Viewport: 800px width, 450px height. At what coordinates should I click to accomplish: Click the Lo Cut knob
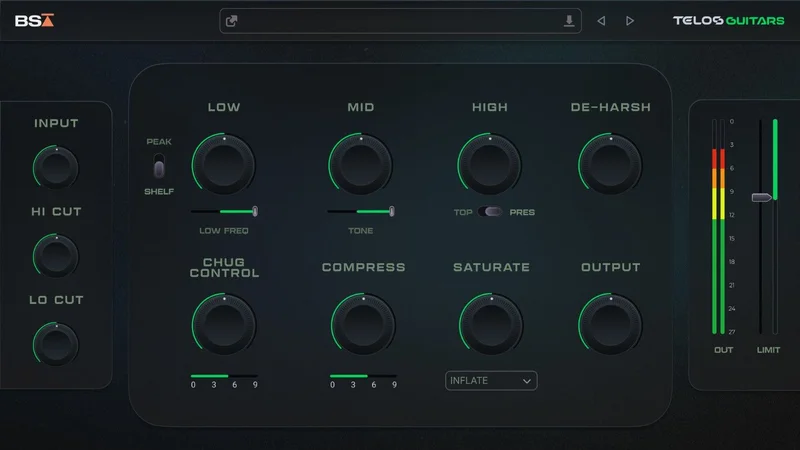pyautogui.click(x=56, y=344)
